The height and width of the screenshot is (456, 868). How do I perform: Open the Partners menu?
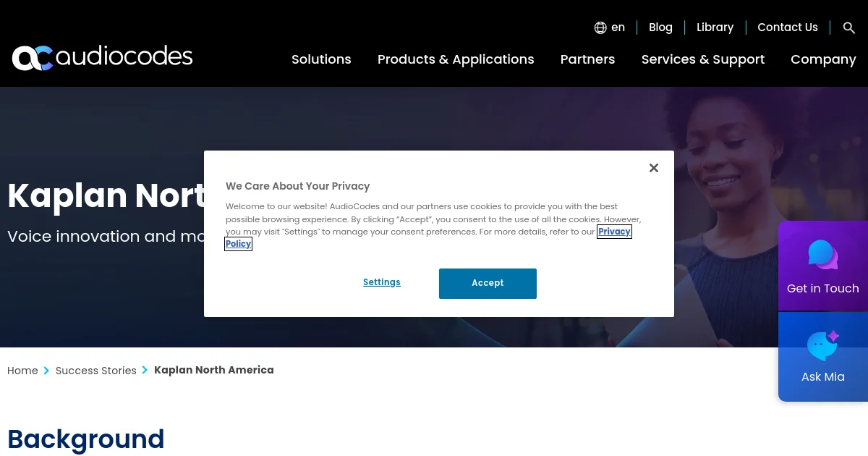pyautogui.click(x=587, y=59)
